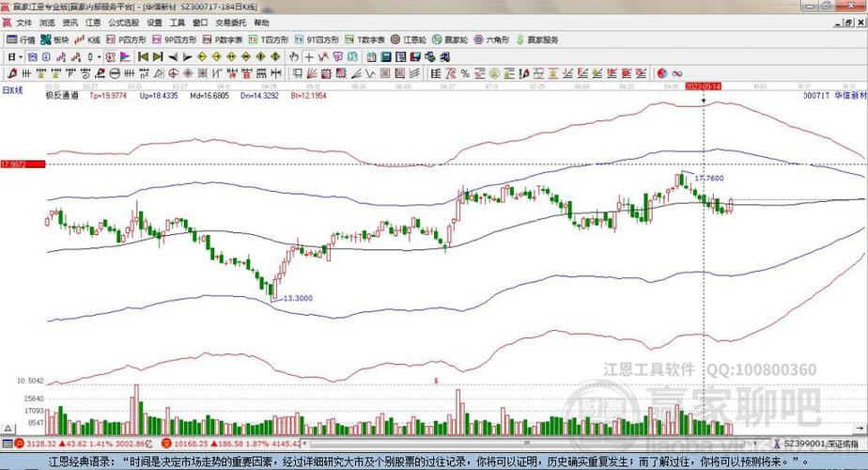Screen dimensions: 868x470
Task: Open the P数字表 tool
Action: (x=222, y=39)
